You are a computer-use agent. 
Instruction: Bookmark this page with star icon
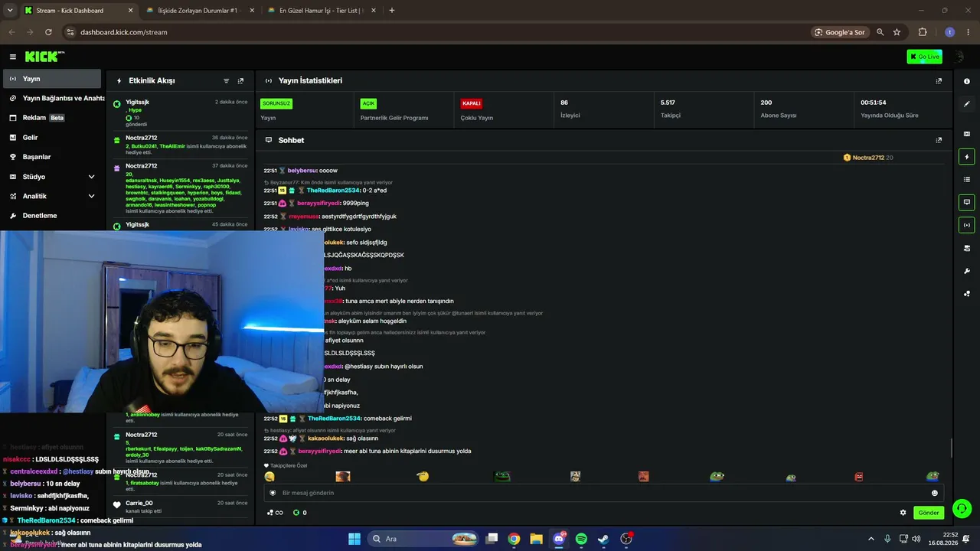coord(897,32)
